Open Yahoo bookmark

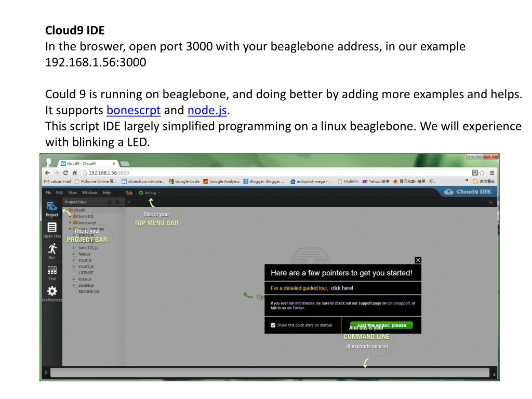376,181
